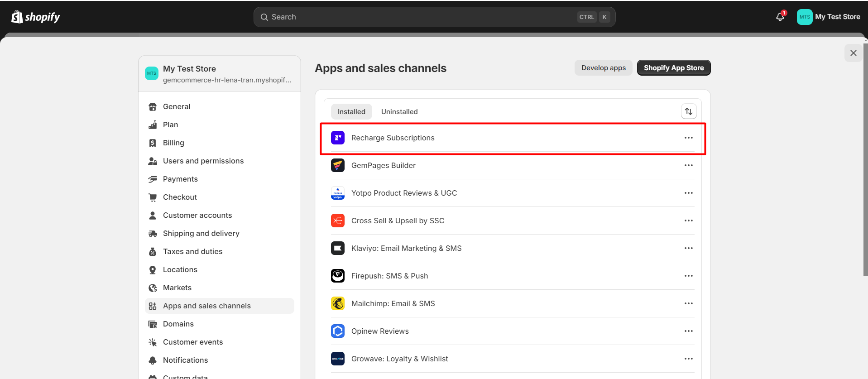Screen dimensions: 868x379
Task: Click the notifications bell icon
Action: click(x=780, y=17)
